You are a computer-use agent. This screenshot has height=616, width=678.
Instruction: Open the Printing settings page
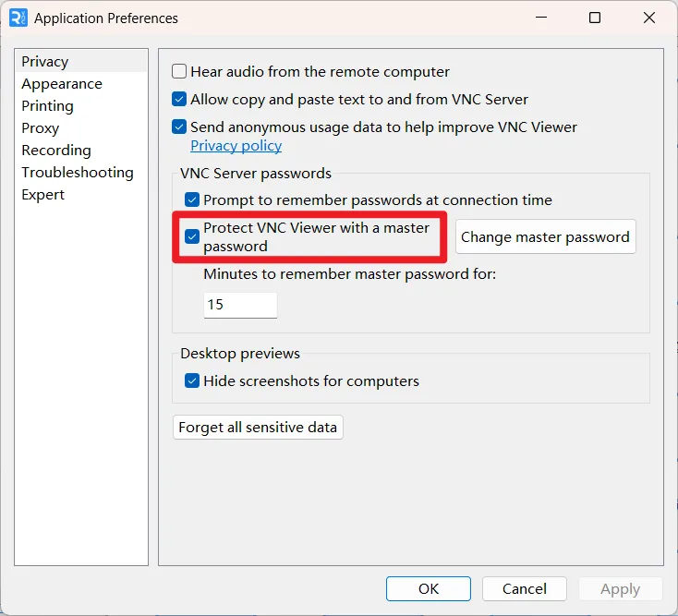coord(47,106)
